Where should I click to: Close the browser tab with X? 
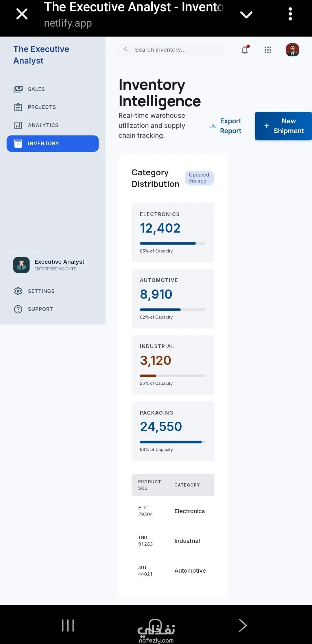pyautogui.click(x=22, y=14)
